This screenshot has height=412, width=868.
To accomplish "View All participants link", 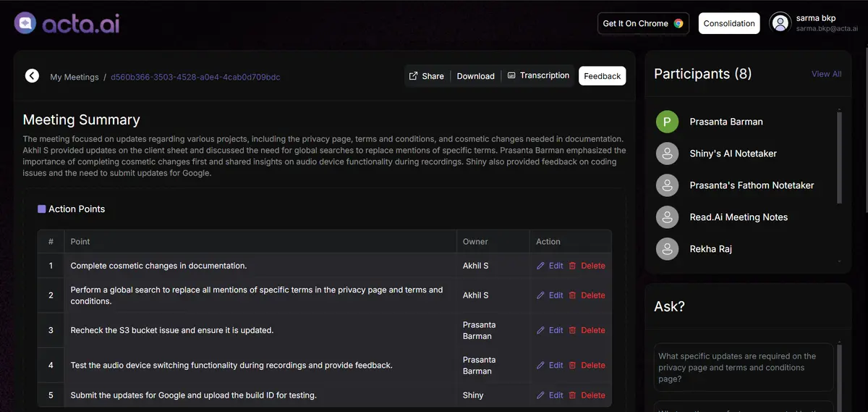I will [826, 74].
